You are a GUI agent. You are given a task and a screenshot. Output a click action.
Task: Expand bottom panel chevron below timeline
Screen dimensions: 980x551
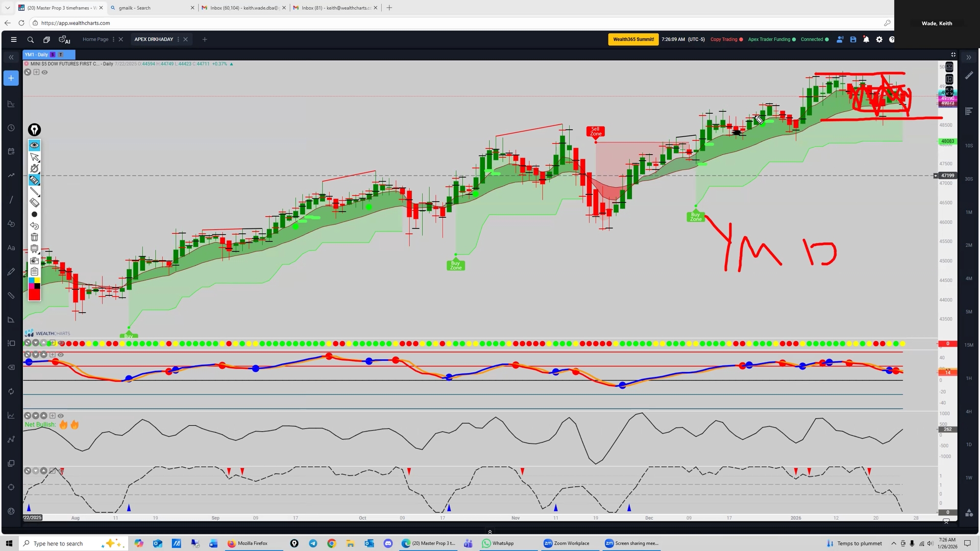pos(489,532)
